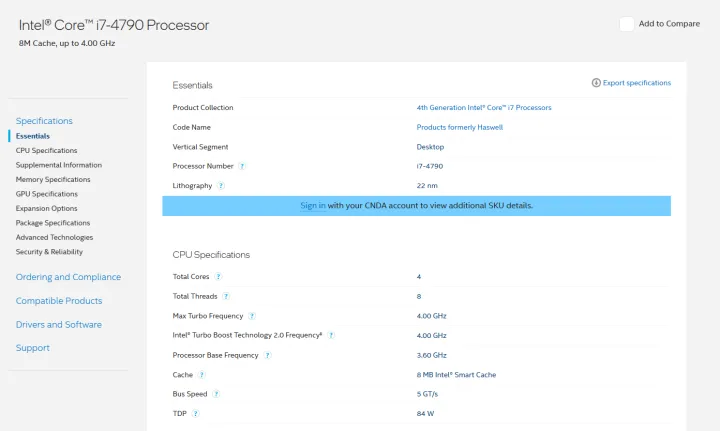The height and width of the screenshot is (431, 720).
Task: Click the Total Threads help icon
Action: tap(226, 296)
